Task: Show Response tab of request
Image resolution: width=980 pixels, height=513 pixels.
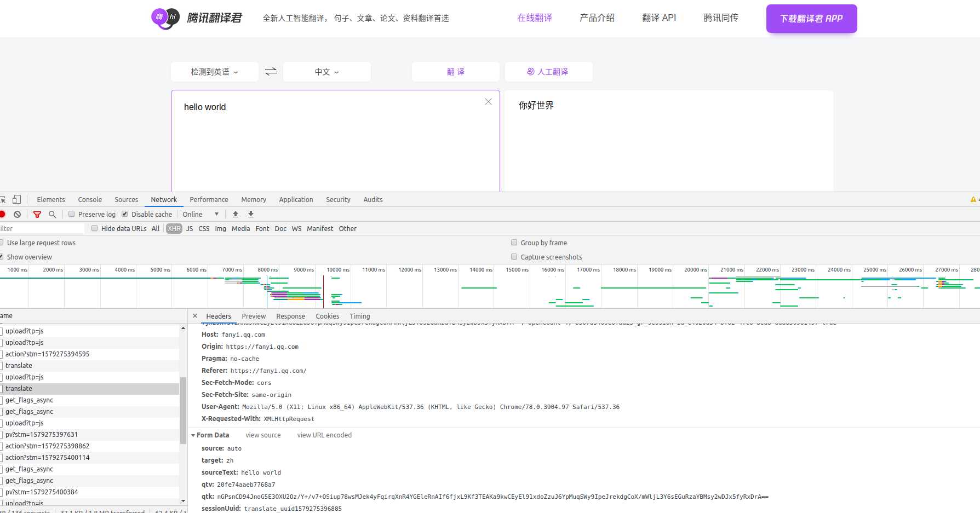Action: pyautogui.click(x=290, y=316)
